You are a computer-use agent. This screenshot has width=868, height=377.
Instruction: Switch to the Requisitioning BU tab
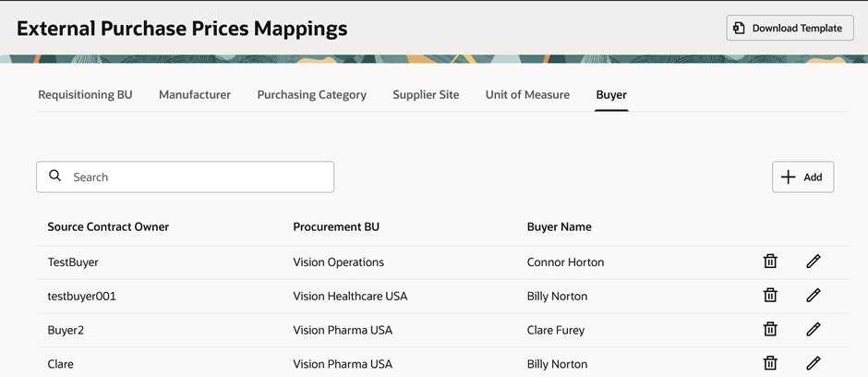coord(85,94)
